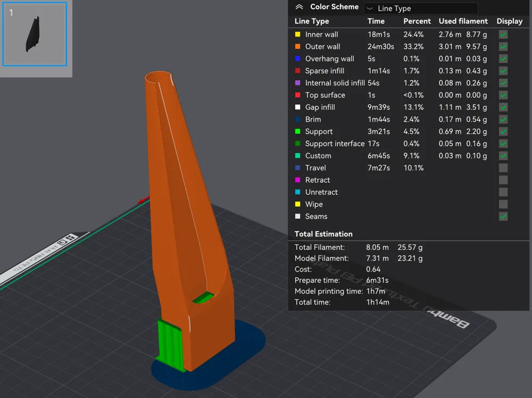Click the Overhang wall label
532x398 pixels.
click(329, 58)
